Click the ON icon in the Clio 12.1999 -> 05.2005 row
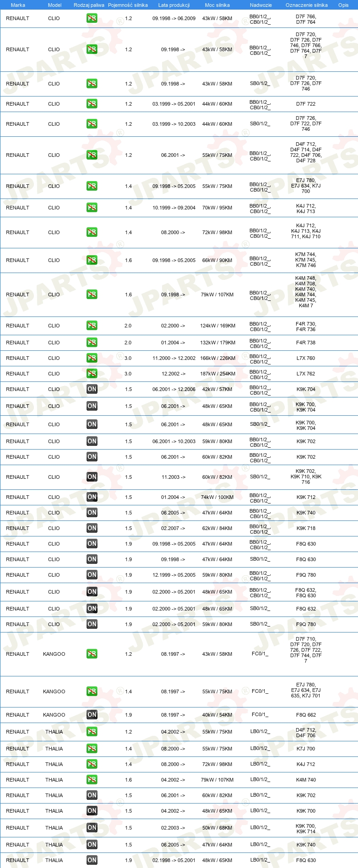The image size is (358, 868). click(x=92, y=575)
